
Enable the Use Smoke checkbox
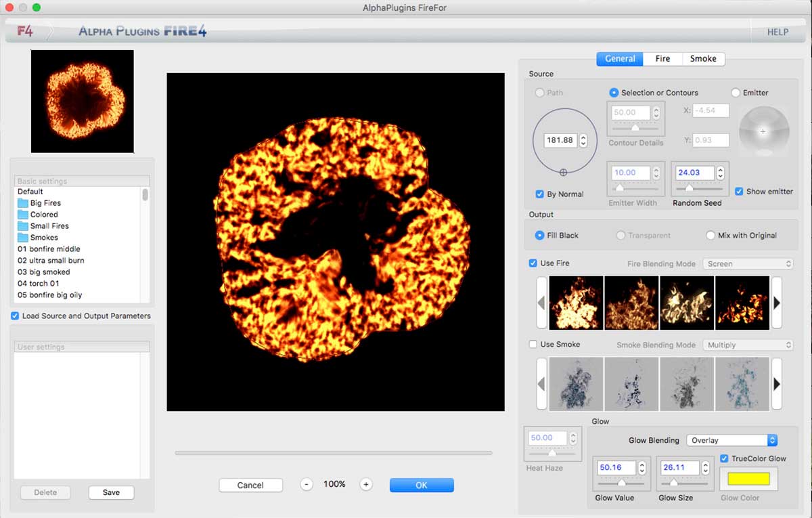click(x=533, y=344)
